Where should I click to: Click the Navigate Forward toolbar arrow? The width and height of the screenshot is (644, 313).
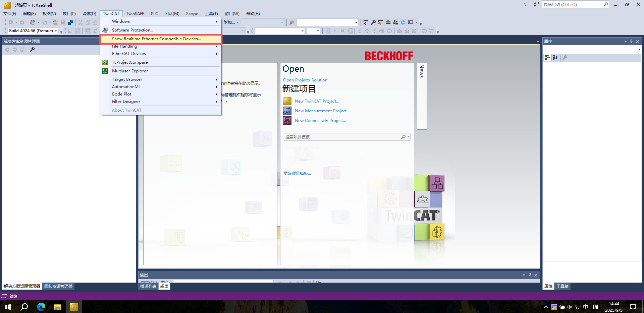(22, 22)
